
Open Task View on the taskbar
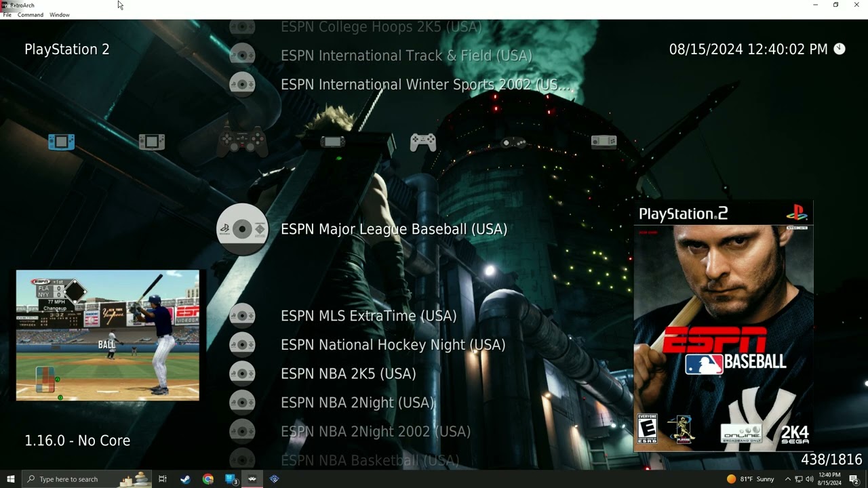(163, 479)
